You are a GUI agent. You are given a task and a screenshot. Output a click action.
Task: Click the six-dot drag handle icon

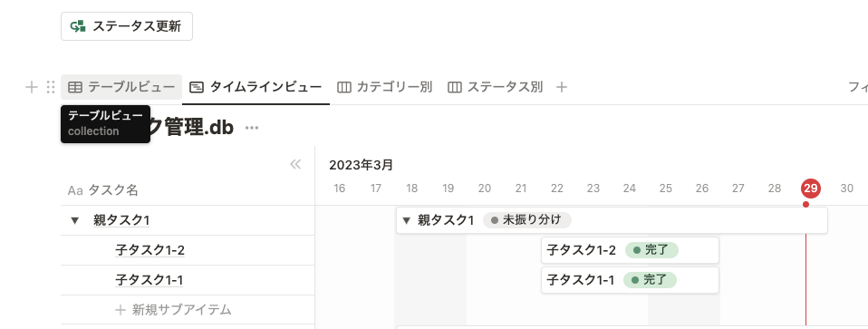[x=51, y=87]
